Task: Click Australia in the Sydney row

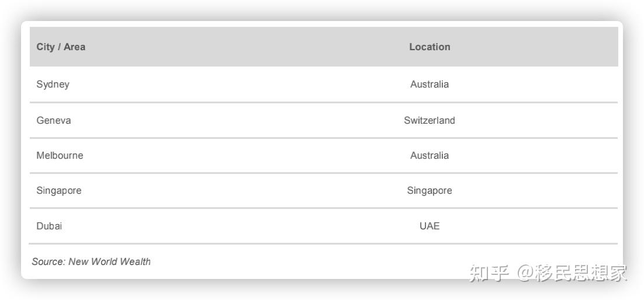Action: (x=430, y=85)
